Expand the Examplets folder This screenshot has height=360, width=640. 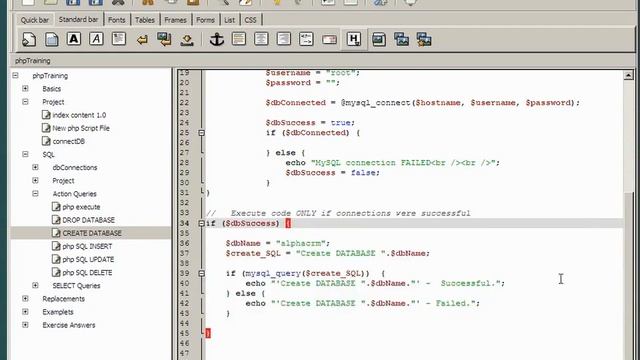click(x=25, y=311)
